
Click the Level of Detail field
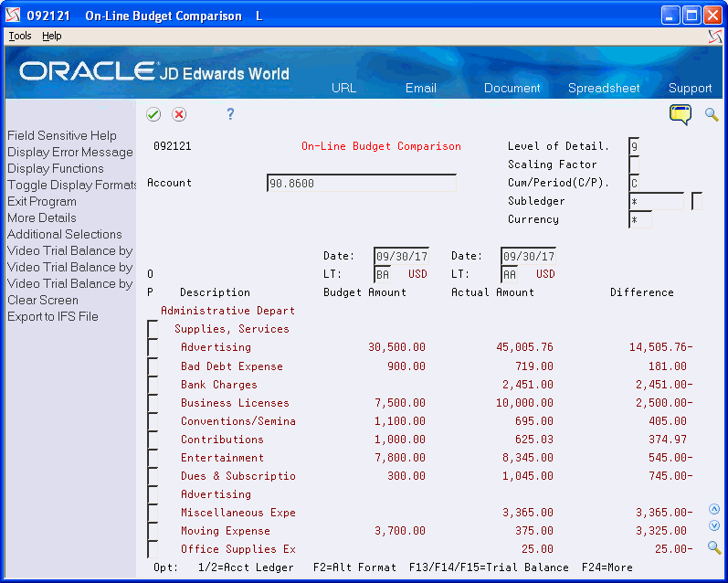tap(634, 146)
